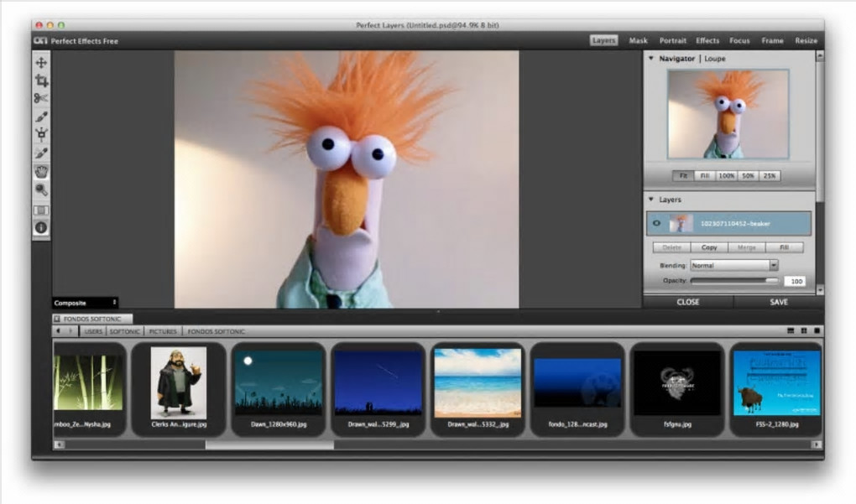
Task: Set navigator zoom to Fill
Action: point(704,175)
